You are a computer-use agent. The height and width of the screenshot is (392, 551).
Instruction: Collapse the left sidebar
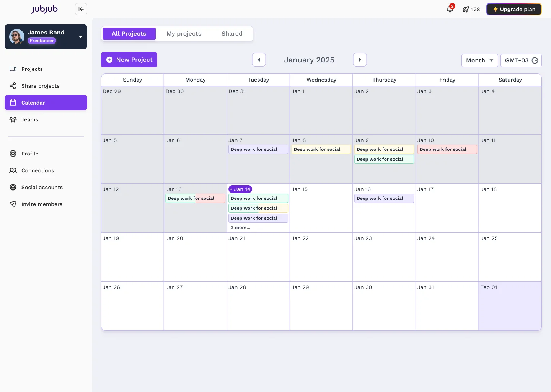81,9
